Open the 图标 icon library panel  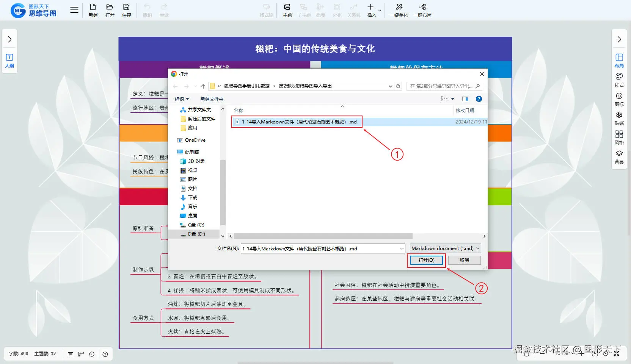point(619,99)
